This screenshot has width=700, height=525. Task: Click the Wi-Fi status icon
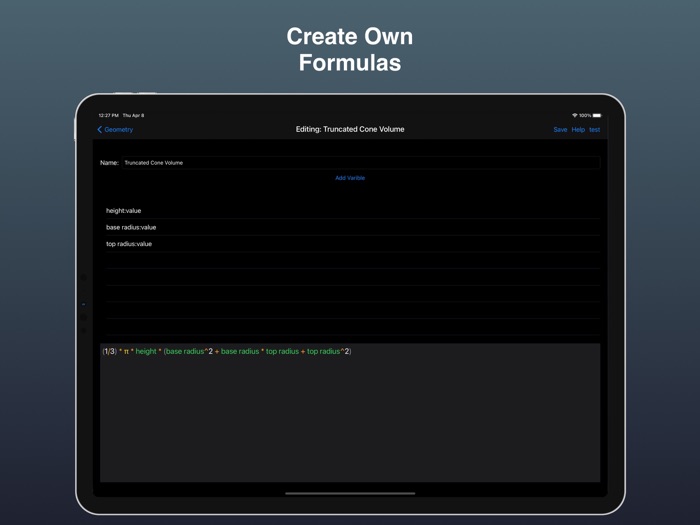(x=575, y=115)
